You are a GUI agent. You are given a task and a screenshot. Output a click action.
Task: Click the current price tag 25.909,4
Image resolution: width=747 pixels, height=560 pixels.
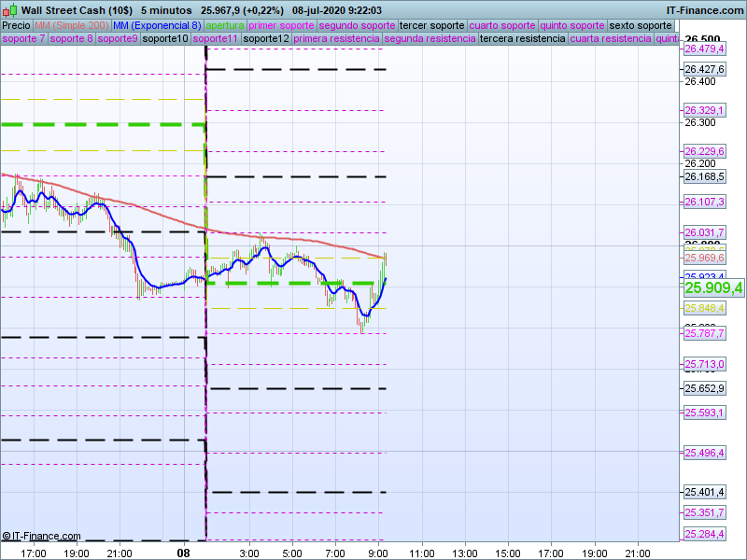coord(713,288)
